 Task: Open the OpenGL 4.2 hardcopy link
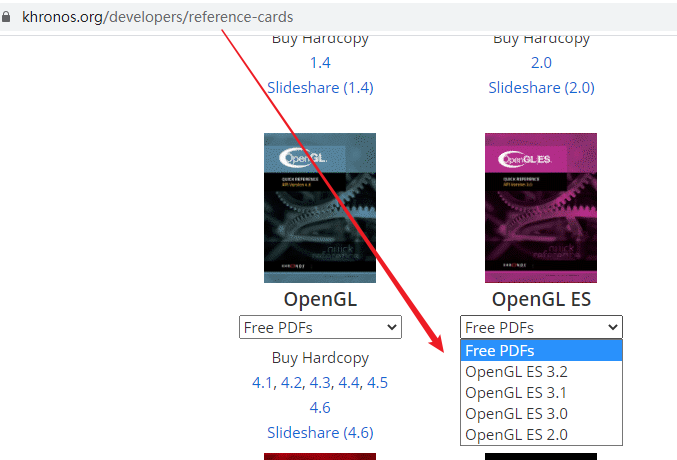291,383
